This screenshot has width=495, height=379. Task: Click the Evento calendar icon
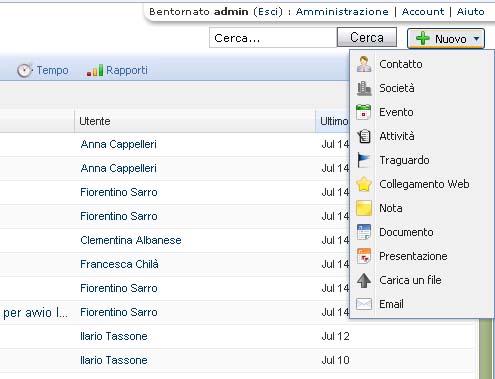364,112
